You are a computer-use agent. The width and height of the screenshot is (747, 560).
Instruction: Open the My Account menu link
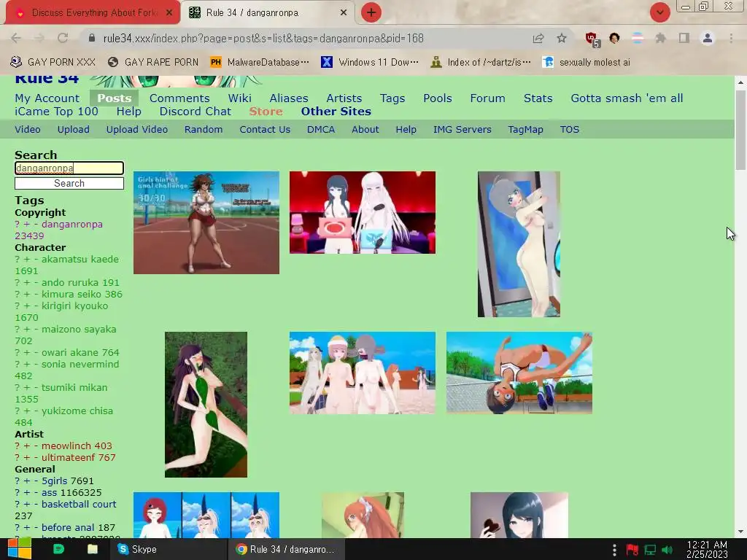tap(47, 98)
